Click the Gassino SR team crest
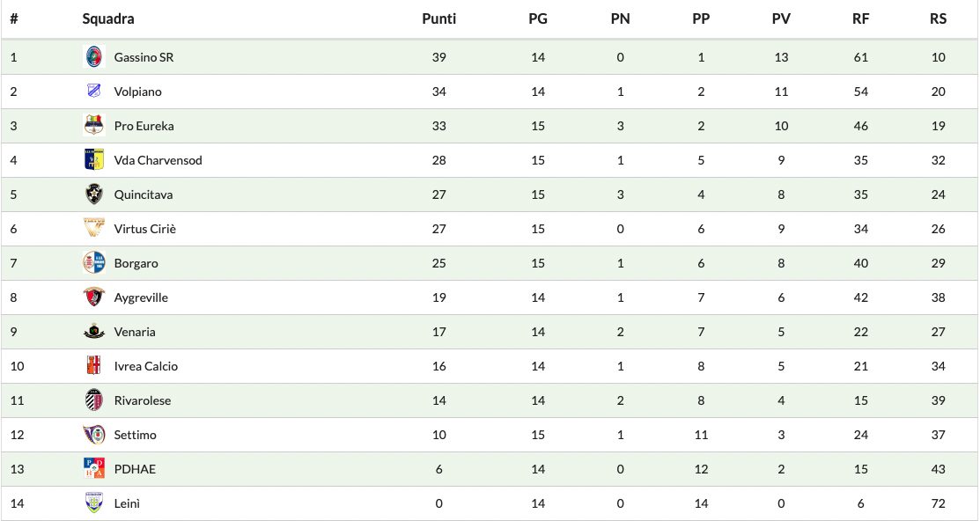The image size is (980, 521). [93, 57]
